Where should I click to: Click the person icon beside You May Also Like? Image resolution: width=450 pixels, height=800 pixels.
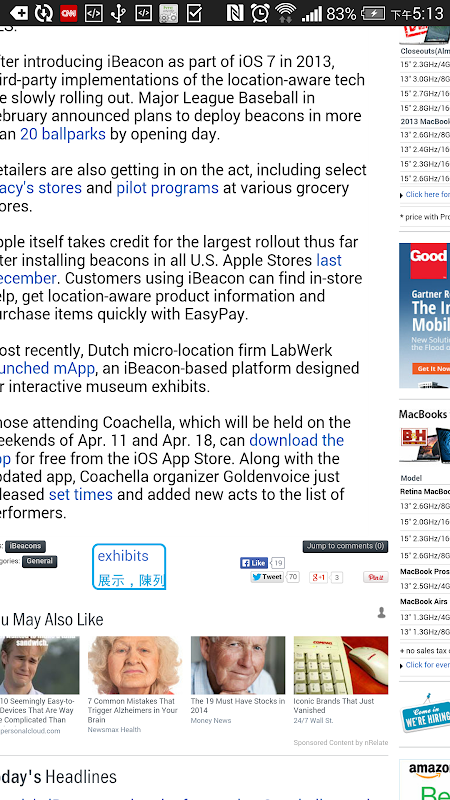tap(381, 613)
